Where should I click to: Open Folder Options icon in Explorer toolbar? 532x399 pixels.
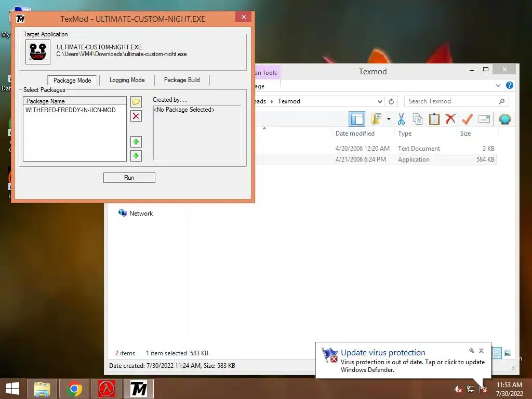(x=376, y=119)
